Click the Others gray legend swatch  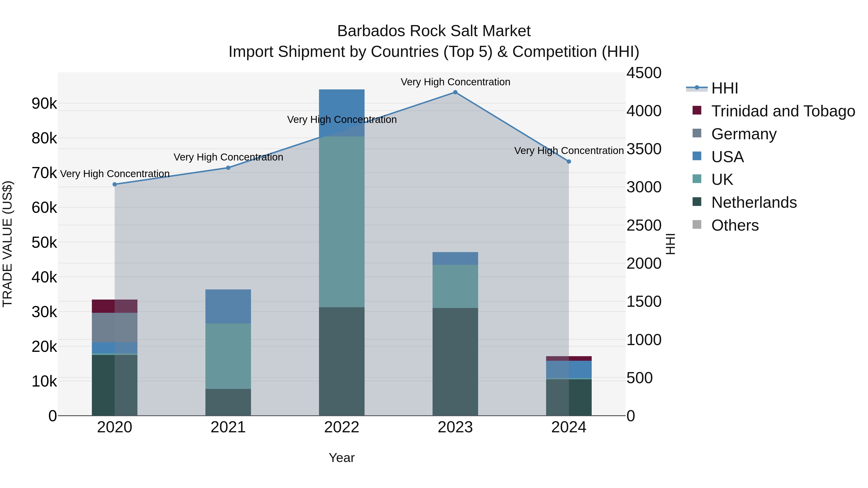click(697, 224)
